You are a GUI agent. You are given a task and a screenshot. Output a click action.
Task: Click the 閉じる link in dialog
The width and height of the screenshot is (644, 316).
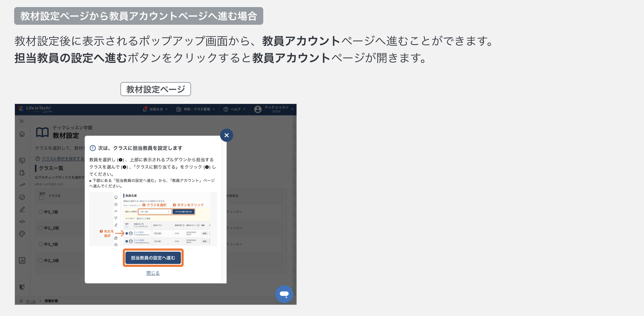pos(153,273)
